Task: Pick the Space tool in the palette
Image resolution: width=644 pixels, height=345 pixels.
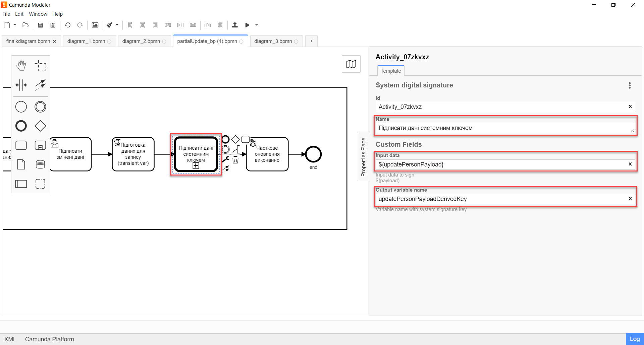Action: (21, 85)
